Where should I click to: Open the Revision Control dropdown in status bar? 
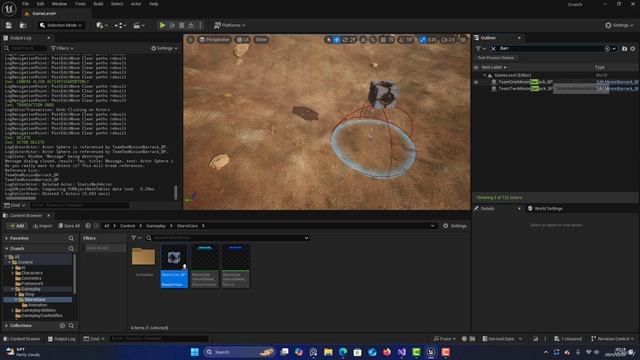(612, 339)
